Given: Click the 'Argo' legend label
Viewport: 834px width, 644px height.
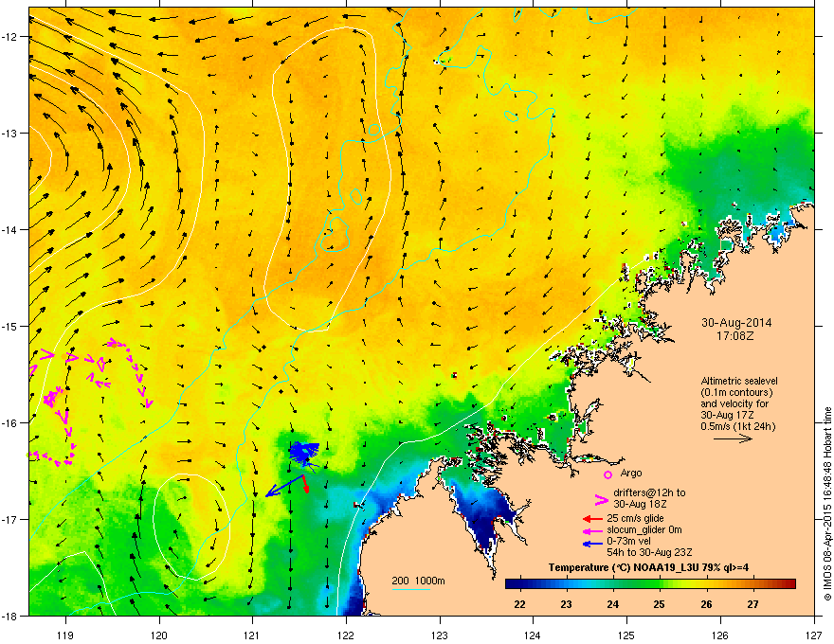Looking at the screenshot, I should [x=631, y=473].
